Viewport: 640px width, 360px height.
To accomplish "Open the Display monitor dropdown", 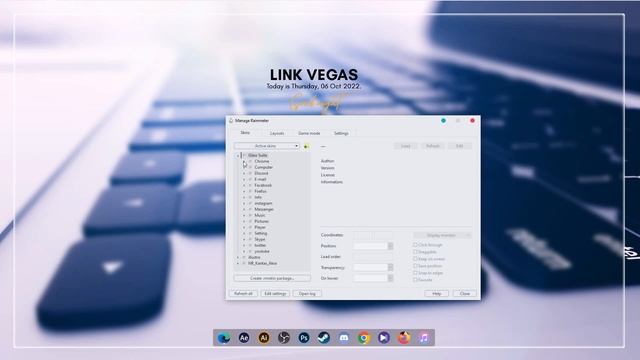I will coord(442,236).
